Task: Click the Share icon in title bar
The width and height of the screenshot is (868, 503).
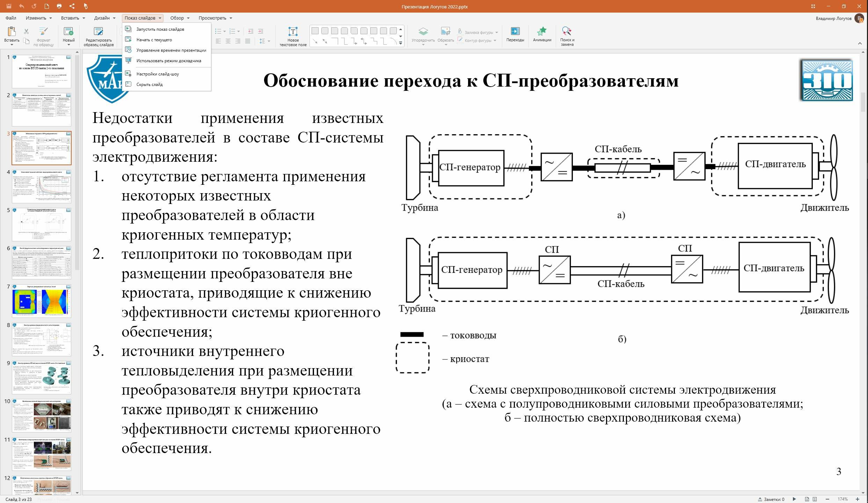Action: pyautogui.click(x=72, y=6)
